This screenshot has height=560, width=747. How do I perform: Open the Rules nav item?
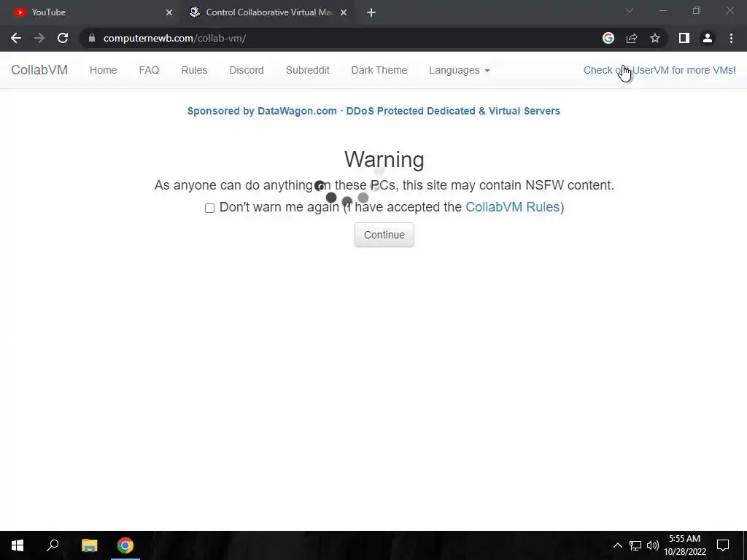pos(194,70)
